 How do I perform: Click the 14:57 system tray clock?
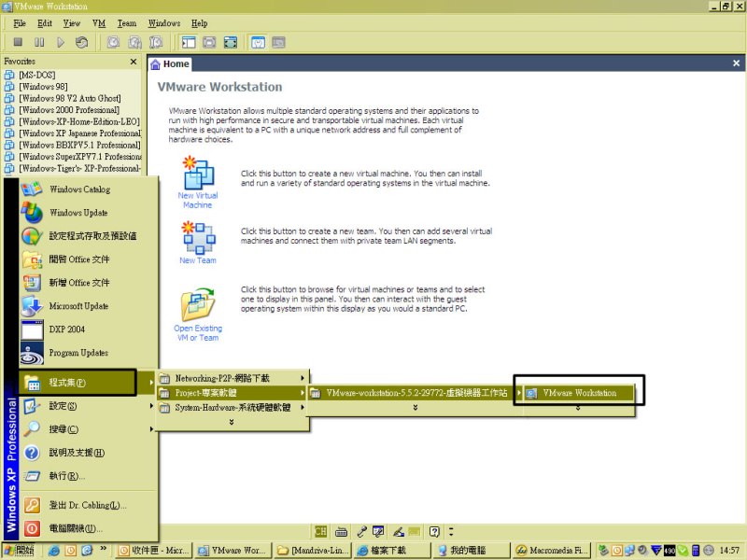tap(729, 551)
